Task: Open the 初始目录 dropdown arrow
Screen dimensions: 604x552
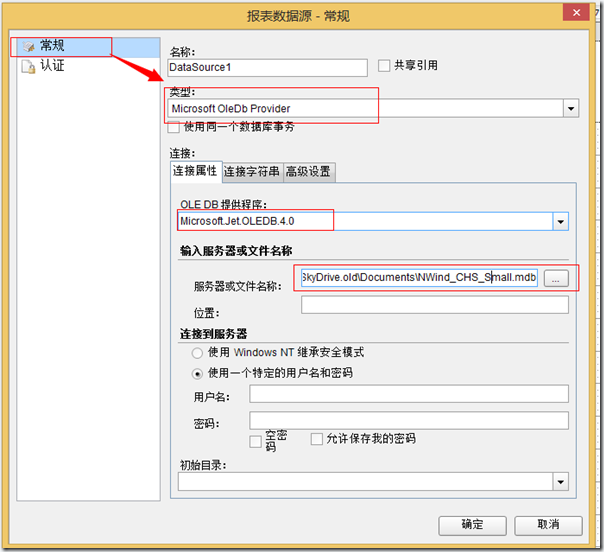Action: (x=561, y=482)
